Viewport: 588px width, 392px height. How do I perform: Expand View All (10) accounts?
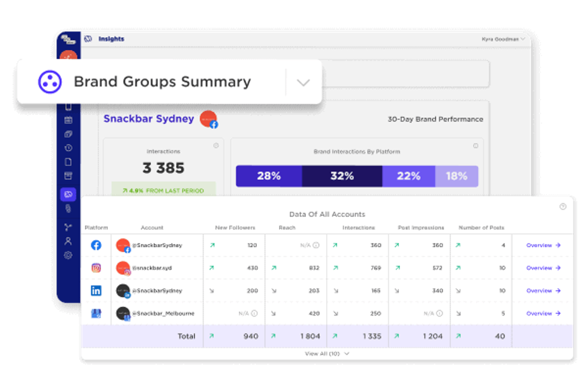(x=327, y=353)
